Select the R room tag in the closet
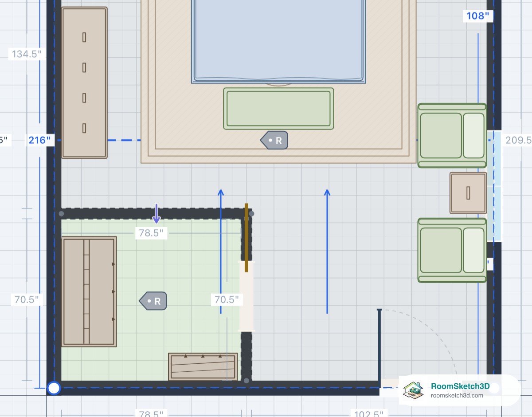The width and height of the screenshot is (532, 417). click(x=153, y=301)
